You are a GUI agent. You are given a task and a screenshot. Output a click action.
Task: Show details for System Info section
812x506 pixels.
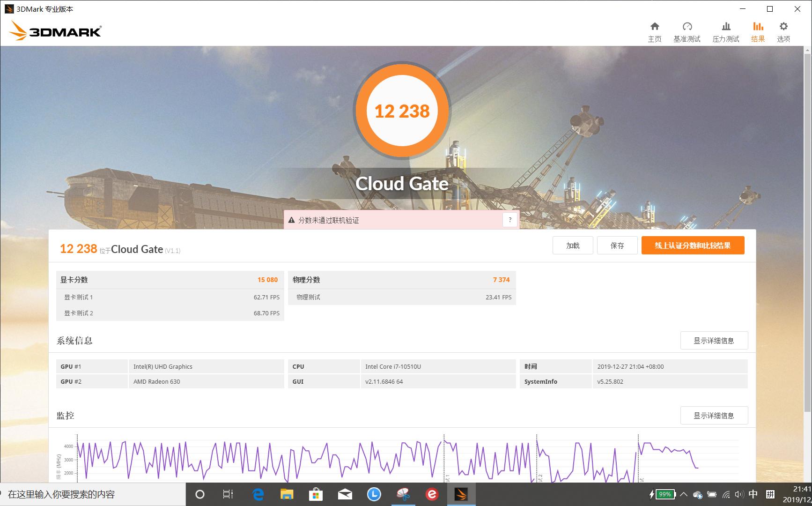pyautogui.click(x=714, y=341)
